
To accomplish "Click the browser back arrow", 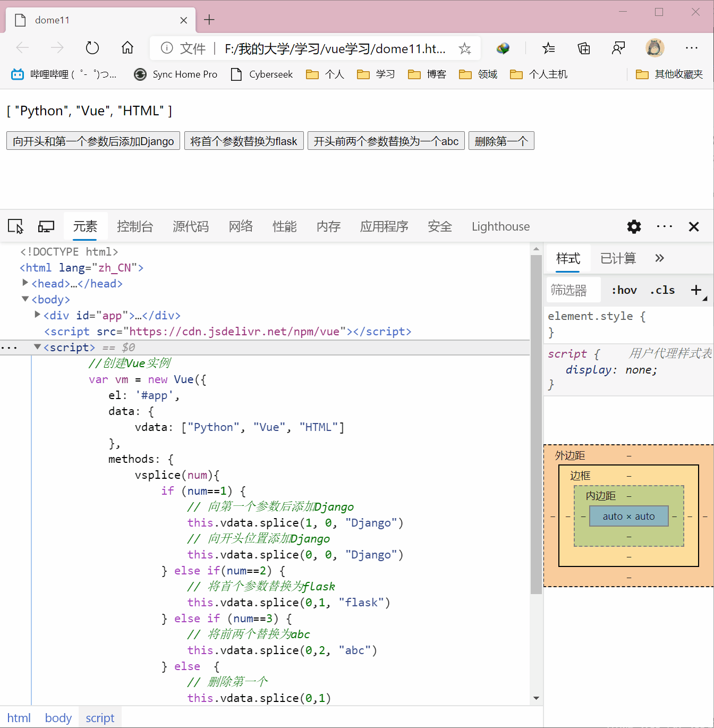I will (x=22, y=48).
